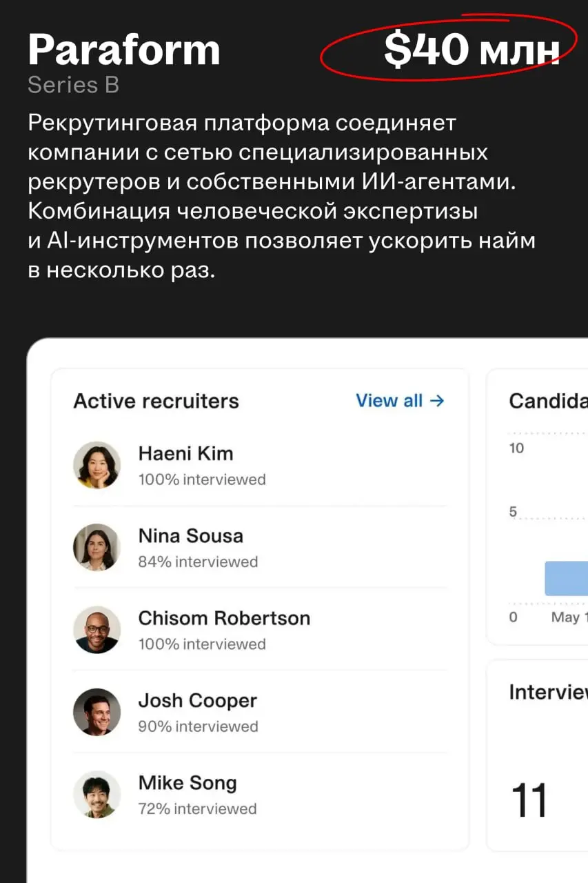Click the Active recruiters panel header
The width and height of the screenshot is (588, 883).
[156, 401]
